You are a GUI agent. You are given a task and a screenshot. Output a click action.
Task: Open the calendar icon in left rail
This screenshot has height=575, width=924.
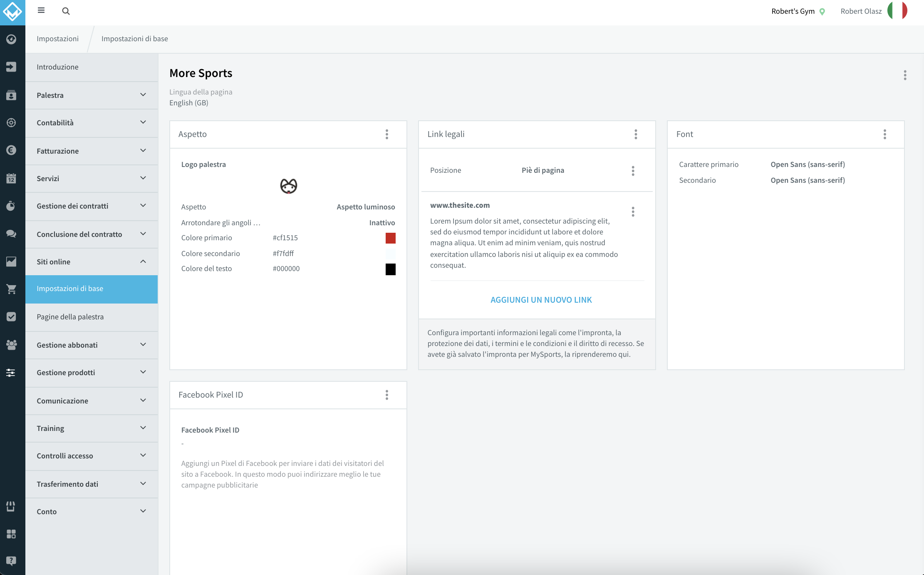coord(11,178)
